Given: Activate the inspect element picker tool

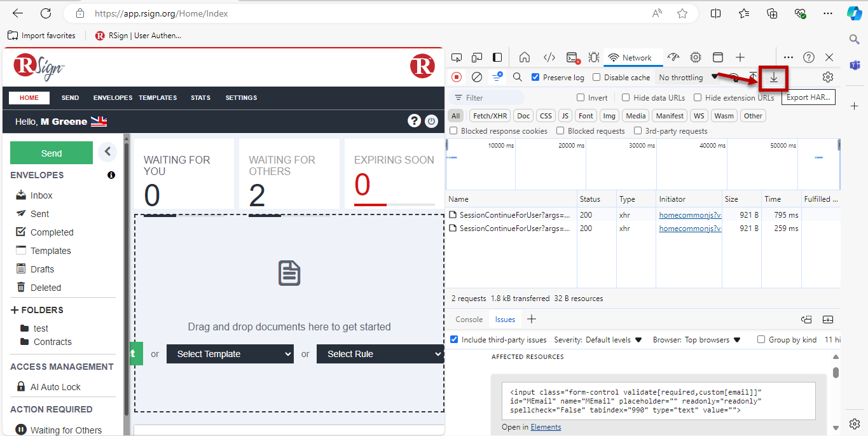Looking at the screenshot, I should [x=456, y=57].
